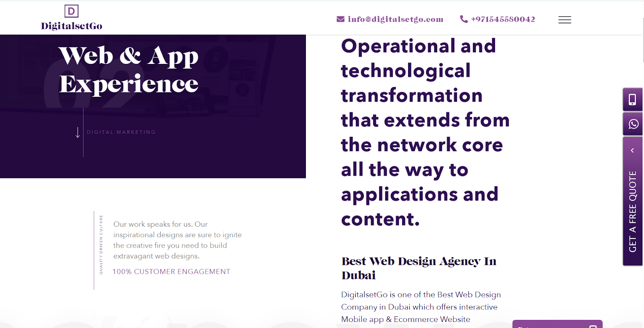Screen dimensions: 644x328
Task: Click the DigitalsetGo square D logo icon
Action: [71, 11]
